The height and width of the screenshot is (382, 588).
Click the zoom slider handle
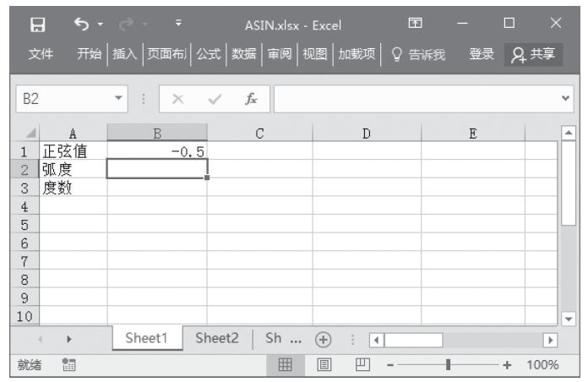pyautogui.click(x=448, y=365)
